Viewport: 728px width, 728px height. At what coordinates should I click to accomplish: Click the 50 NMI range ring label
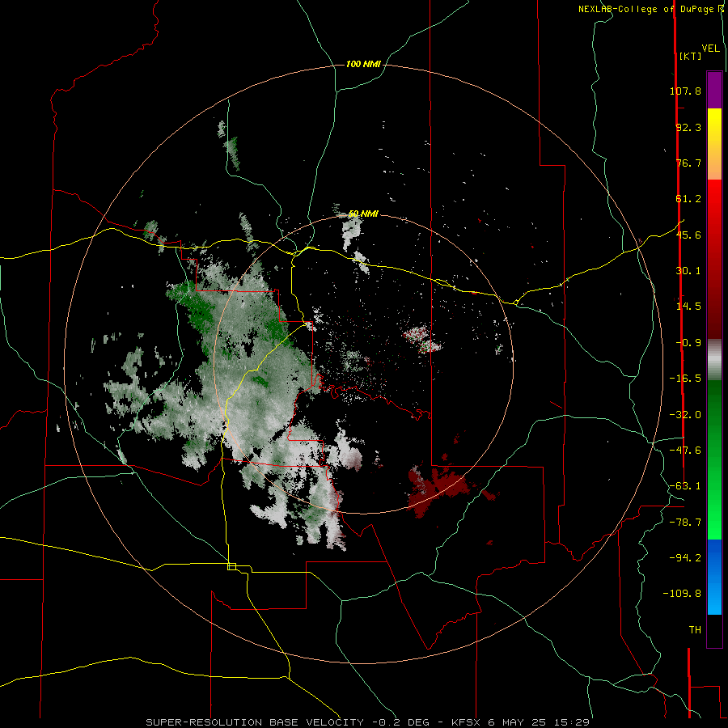363,214
